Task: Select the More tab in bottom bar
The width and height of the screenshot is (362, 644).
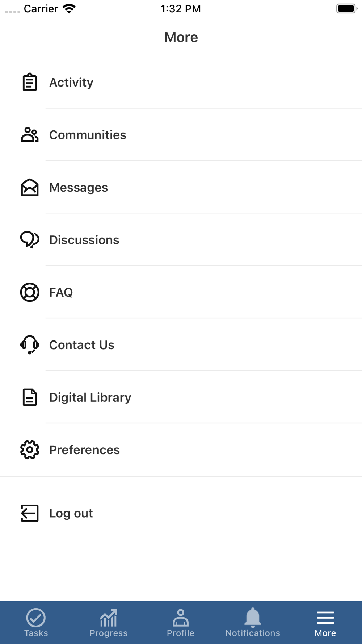Action: point(325,623)
